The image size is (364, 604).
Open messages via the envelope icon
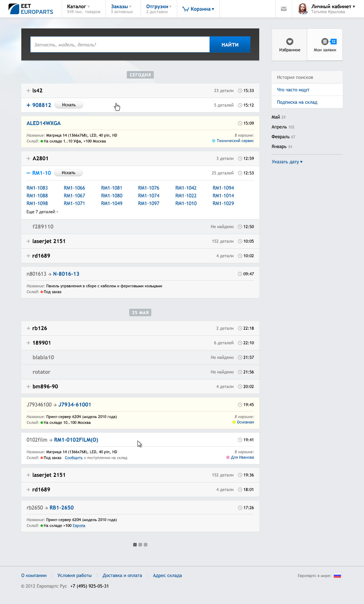tap(284, 9)
